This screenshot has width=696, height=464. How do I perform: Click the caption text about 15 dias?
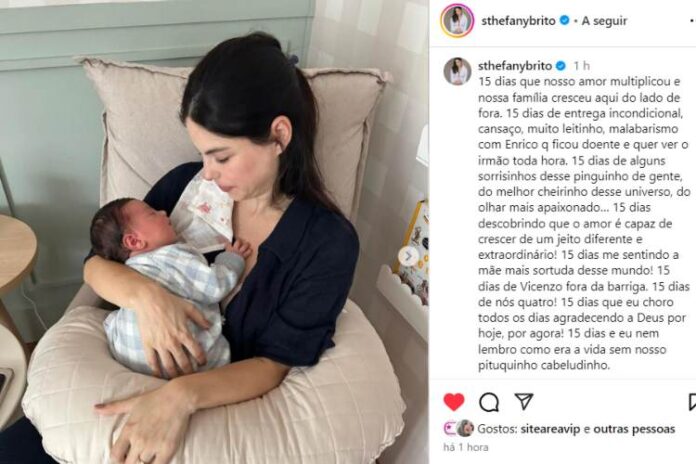pos(584,223)
